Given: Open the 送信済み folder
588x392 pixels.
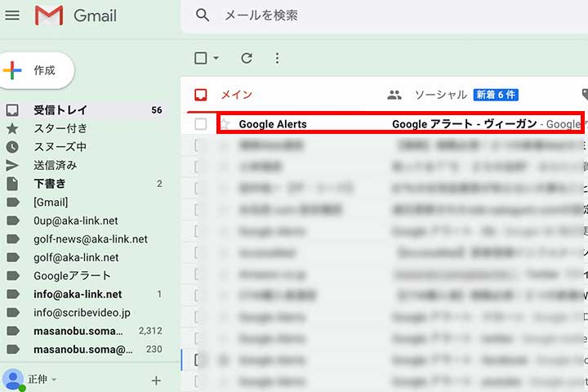Looking at the screenshot, I should tap(56, 165).
